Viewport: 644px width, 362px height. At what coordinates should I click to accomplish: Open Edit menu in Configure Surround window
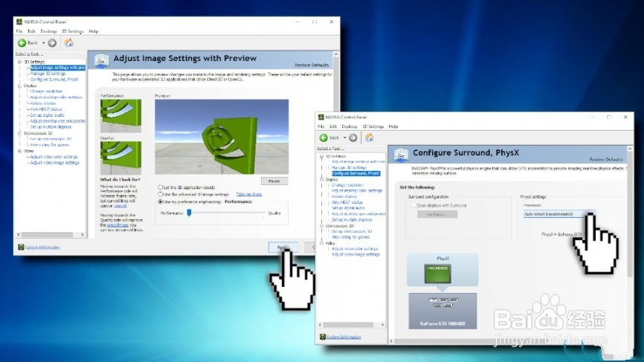tap(333, 126)
